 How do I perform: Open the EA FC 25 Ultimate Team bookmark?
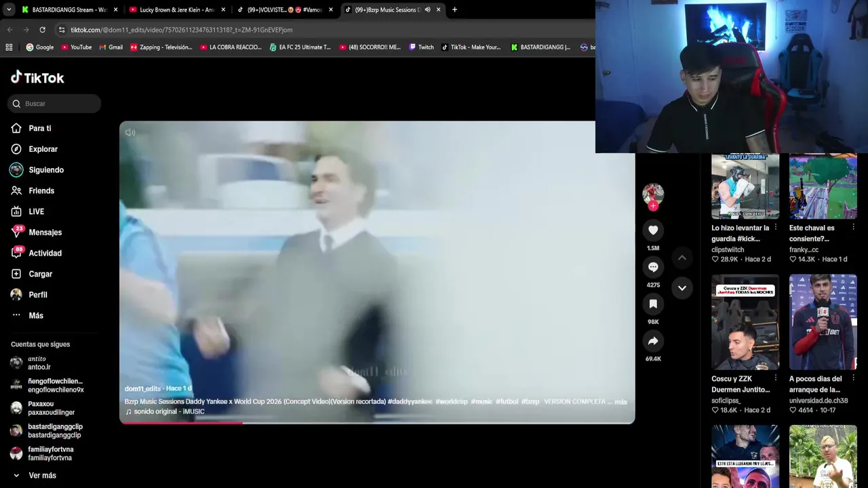(x=300, y=47)
